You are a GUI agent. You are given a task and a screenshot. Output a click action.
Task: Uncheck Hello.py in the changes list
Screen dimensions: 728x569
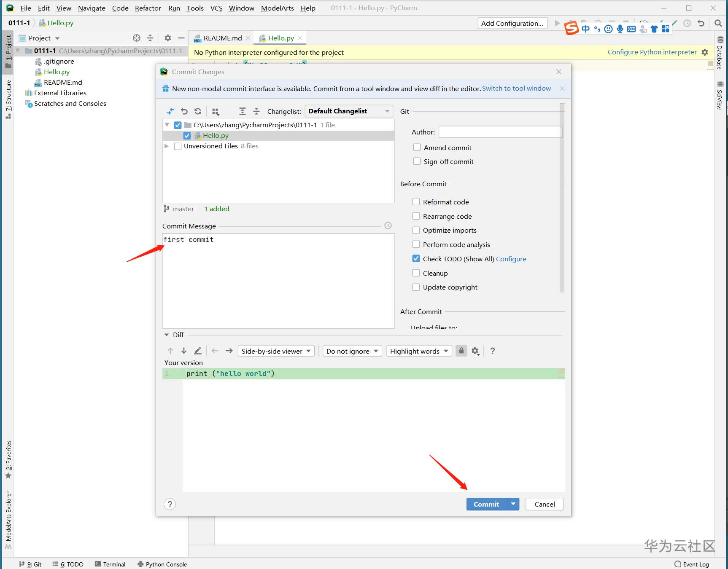pos(187,136)
